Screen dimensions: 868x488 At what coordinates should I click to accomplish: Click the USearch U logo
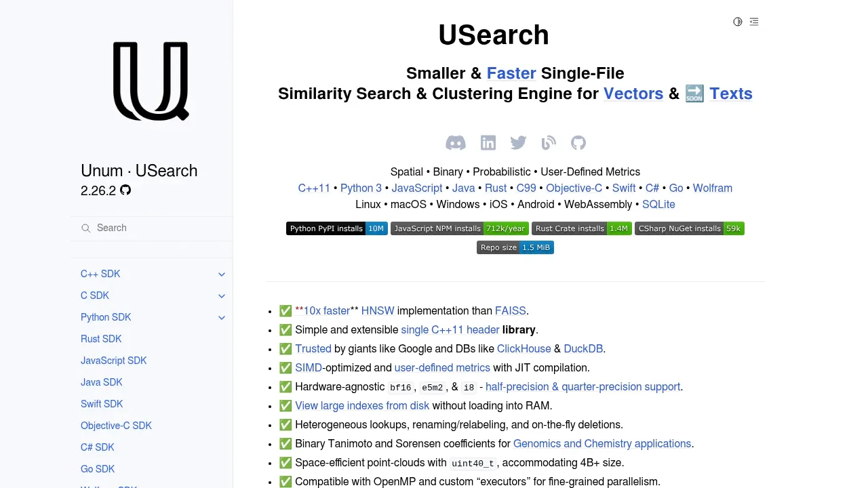(x=151, y=81)
